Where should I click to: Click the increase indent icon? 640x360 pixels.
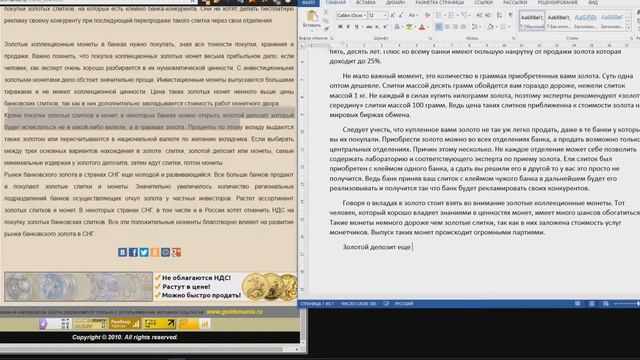(487, 16)
